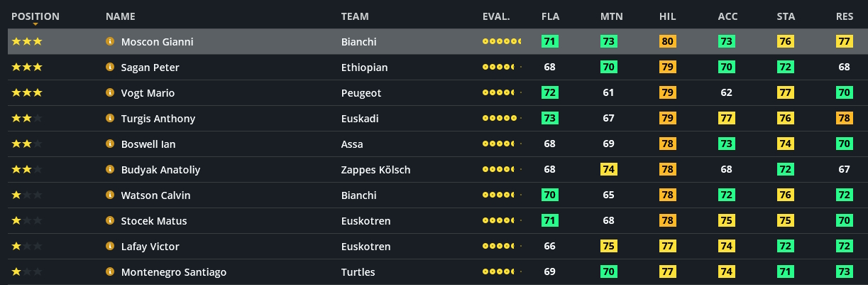868x285 pixels.
Task: Click info icon beside Moscon Gianni
Action: point(110,42)
